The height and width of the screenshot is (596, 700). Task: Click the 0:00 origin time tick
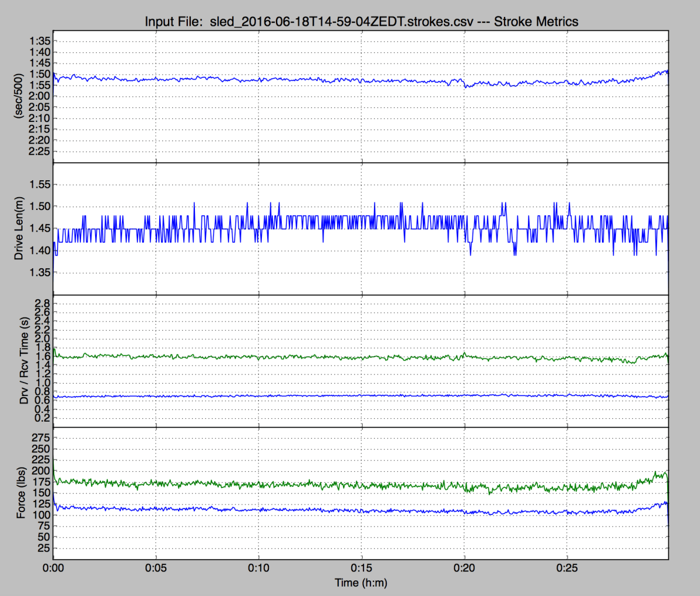(x=53, y=568)
